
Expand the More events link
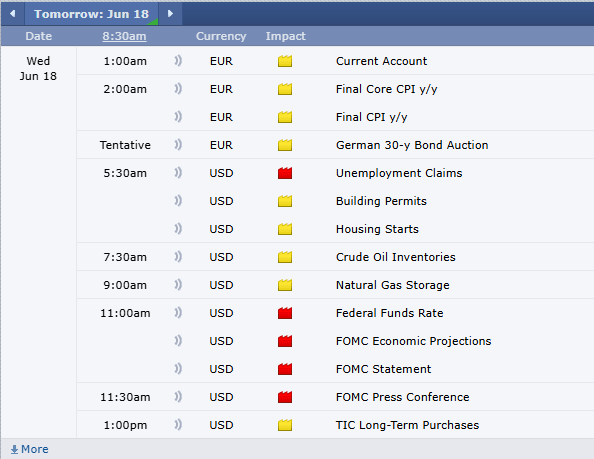click(30, 449)
